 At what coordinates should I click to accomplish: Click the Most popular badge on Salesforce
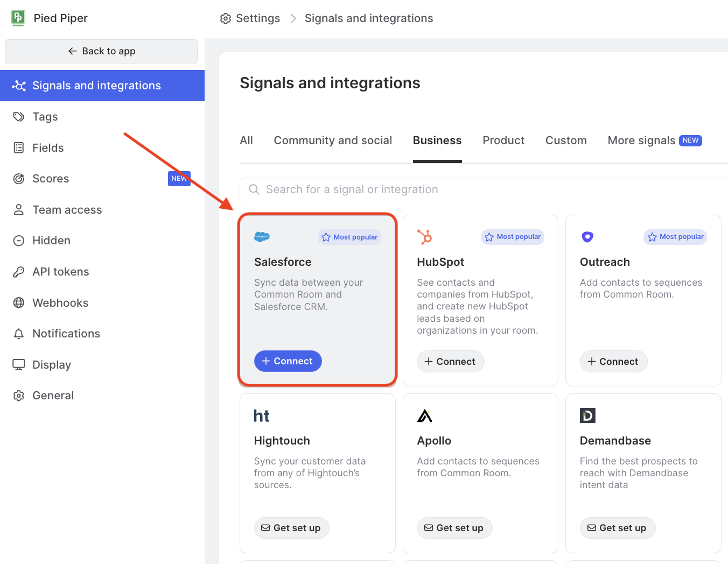(x=349, y=237)
